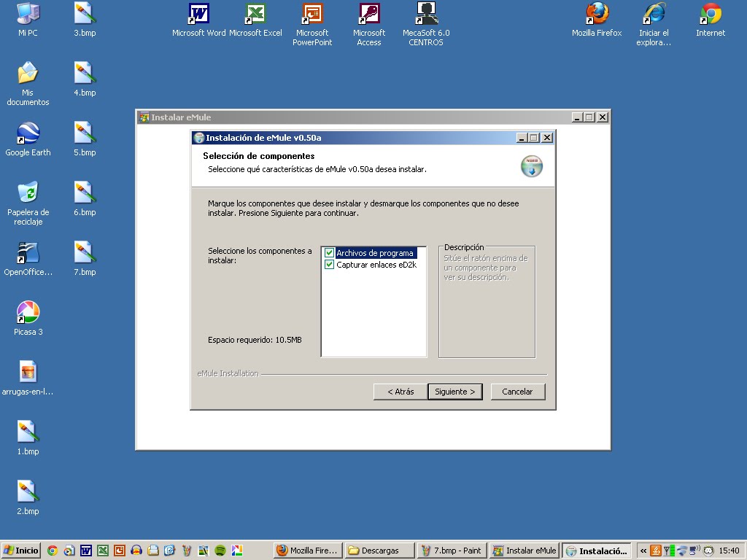Select the 3.bmp file on desktop
Screen dimensions: 747x560
click(85, 20)
